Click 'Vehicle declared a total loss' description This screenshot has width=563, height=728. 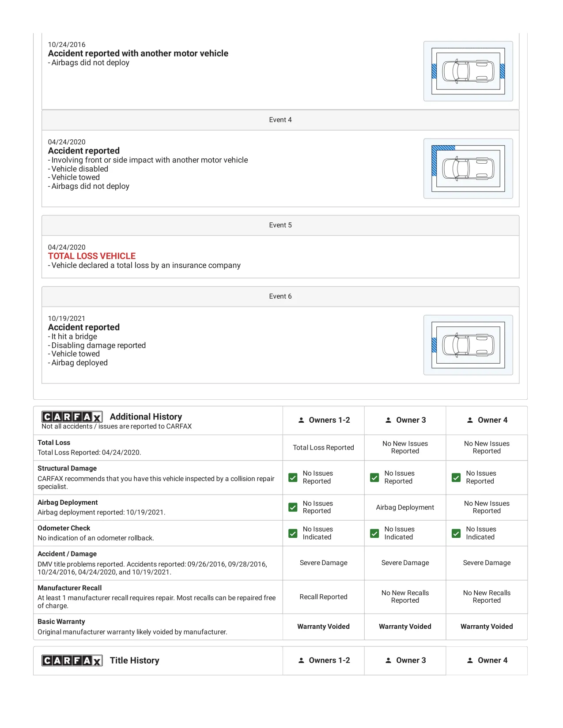pyautogui.click(x=144, y=266)
